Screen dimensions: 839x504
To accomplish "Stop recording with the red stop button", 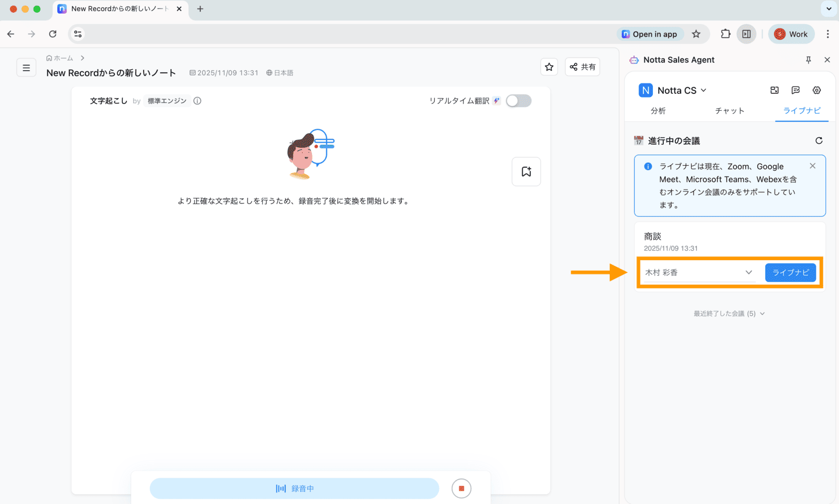I will (x=461, y=488).
